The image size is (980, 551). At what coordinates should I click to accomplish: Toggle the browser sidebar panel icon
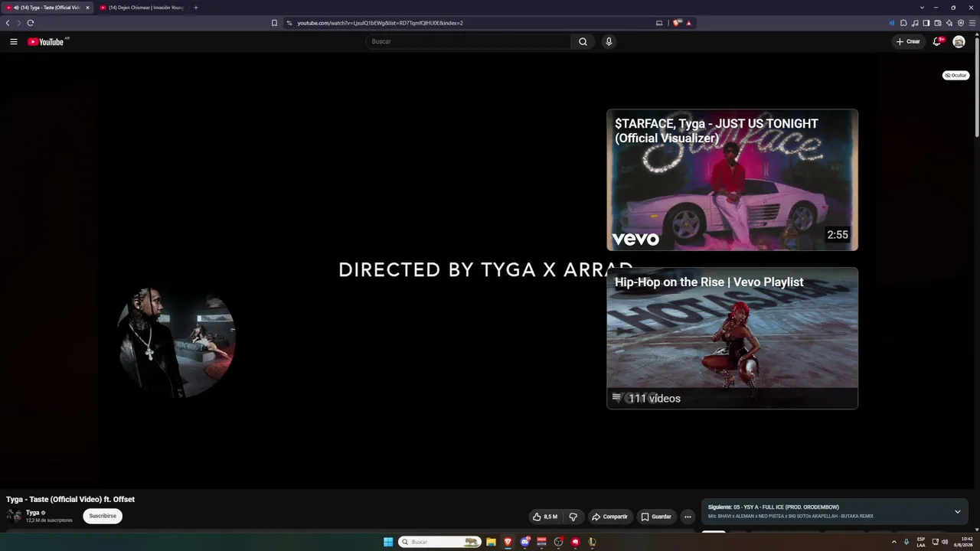coord(926,23)
